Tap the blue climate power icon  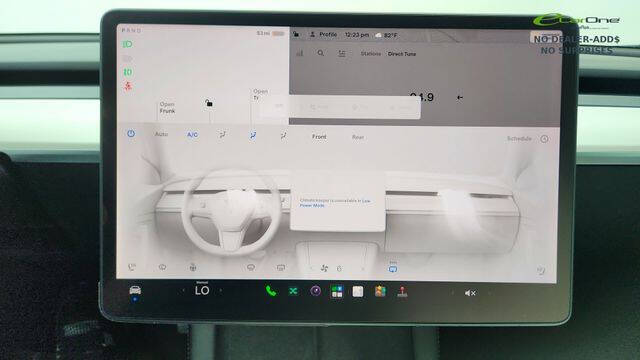click(131, 133)
